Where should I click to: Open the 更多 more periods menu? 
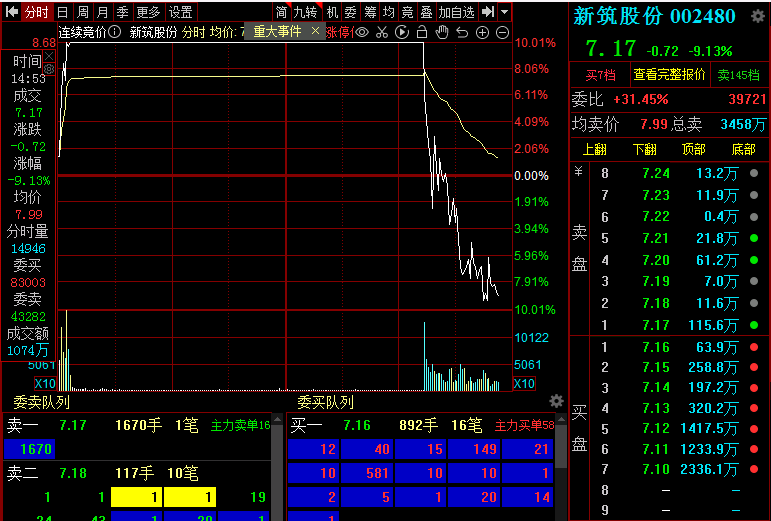click(148, 11)
